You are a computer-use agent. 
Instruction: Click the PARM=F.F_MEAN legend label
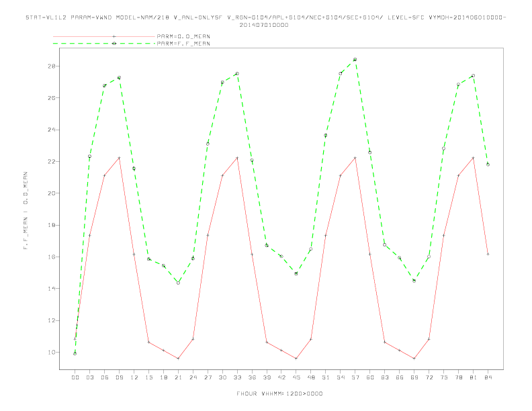coord(183,44)
